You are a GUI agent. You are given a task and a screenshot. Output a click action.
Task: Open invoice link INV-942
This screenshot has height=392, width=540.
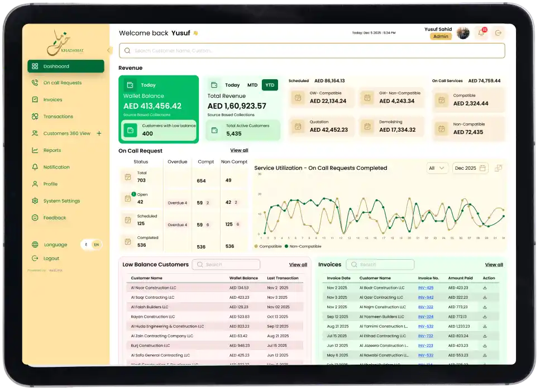(426, 297)
